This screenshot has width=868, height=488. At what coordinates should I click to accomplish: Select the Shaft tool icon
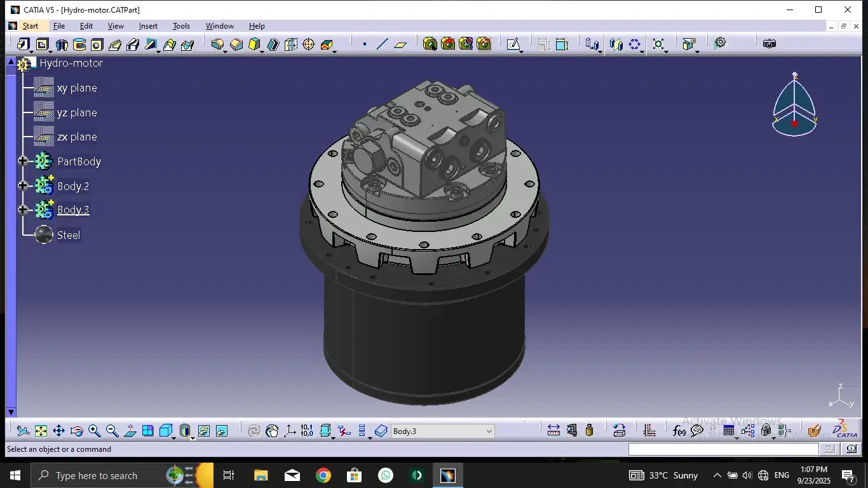[x=62, y=44]
